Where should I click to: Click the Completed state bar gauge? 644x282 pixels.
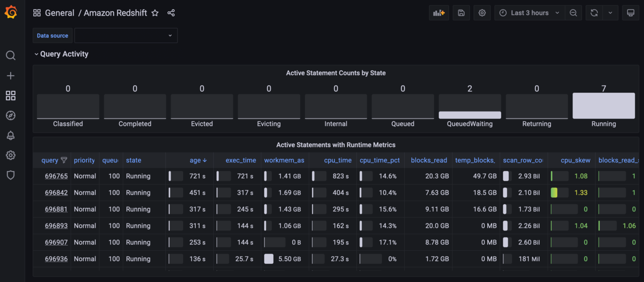(x=135, y=107)
